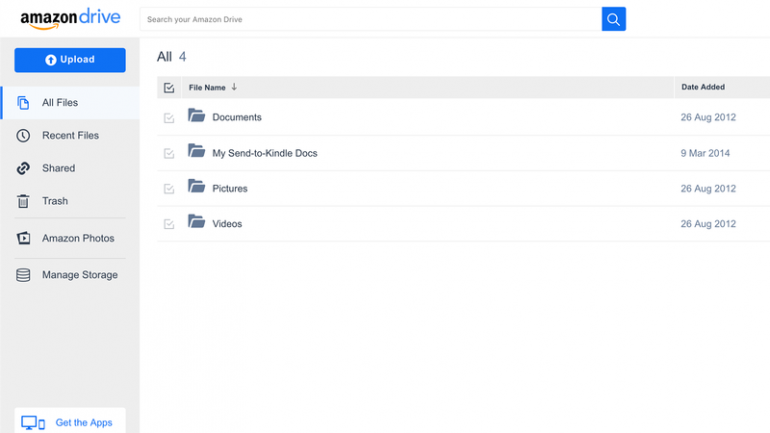770x433 pixels.
Task: Tick the Pictures row checkbox
Action: pyautogui.click(x=169, y=189)
